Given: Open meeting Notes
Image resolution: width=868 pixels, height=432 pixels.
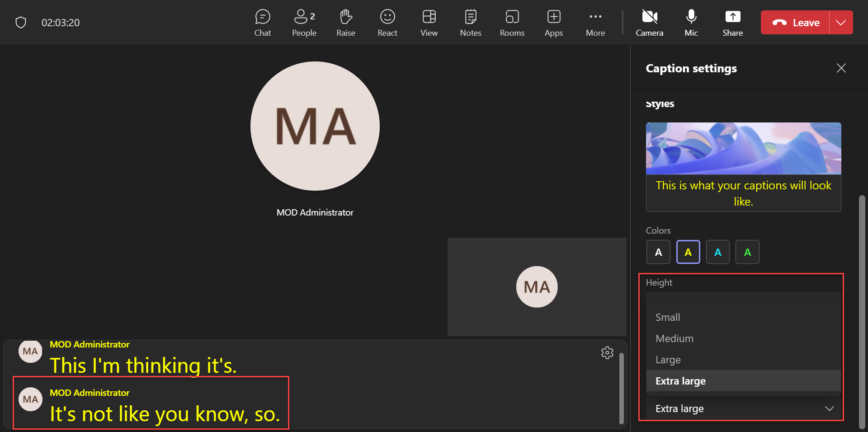Looking at the screenshot, I should click(470, 23).
